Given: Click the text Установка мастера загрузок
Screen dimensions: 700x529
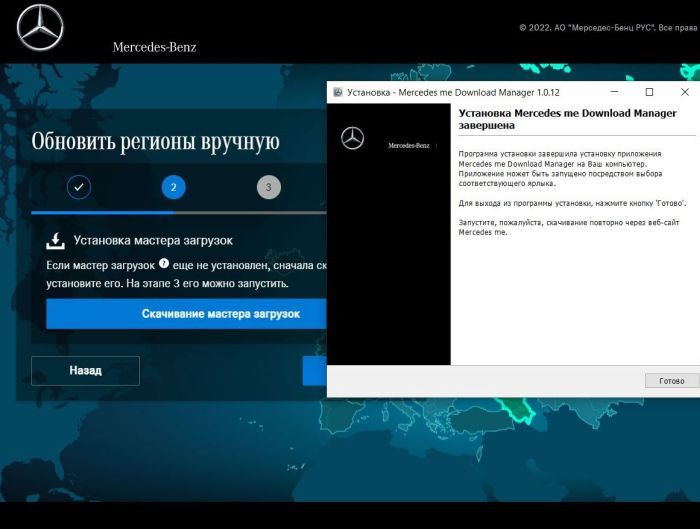Looking at the screenshot, I should (x=153, y=241).
